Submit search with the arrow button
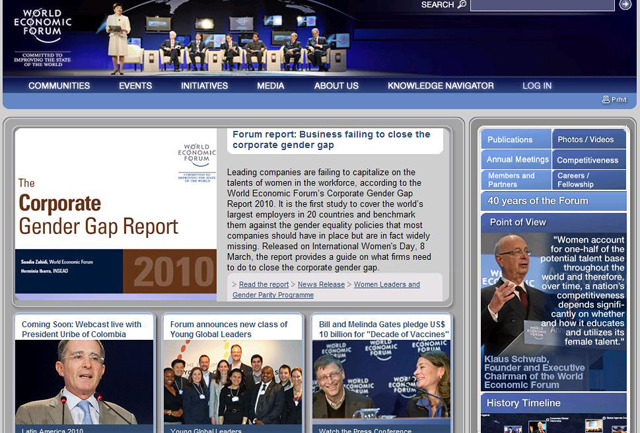This screenshot has height=433, width=640. pyautogui.click(x=625, y=4)
